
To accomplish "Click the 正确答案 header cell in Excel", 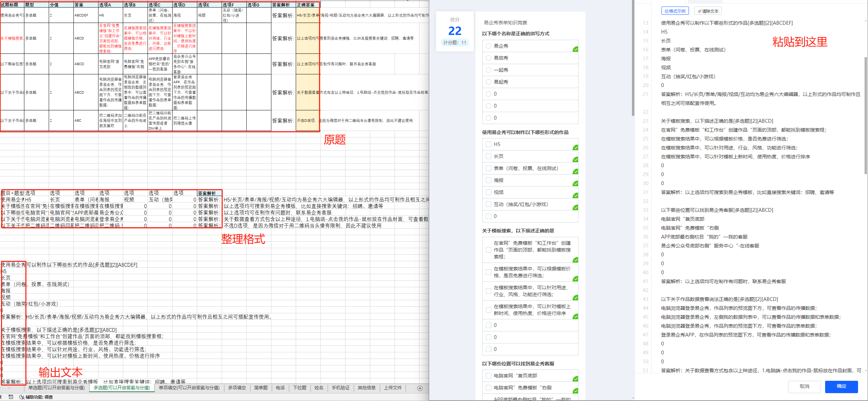I will (307, 5).
